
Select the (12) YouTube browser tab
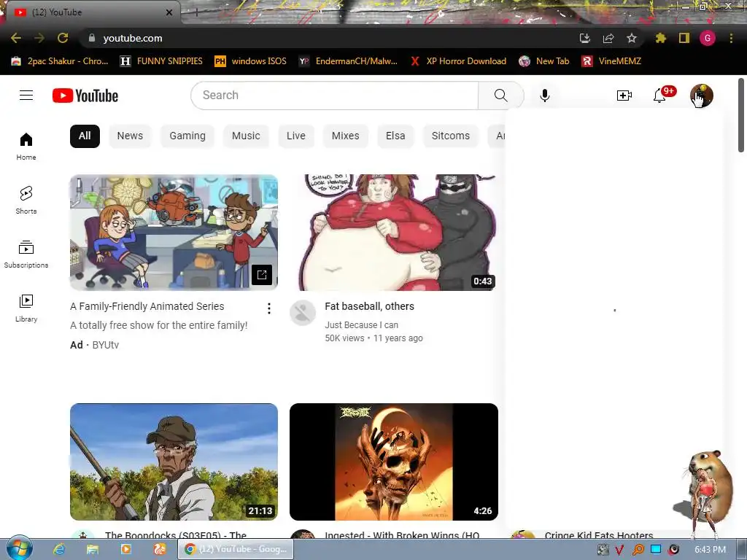point(93,12)
